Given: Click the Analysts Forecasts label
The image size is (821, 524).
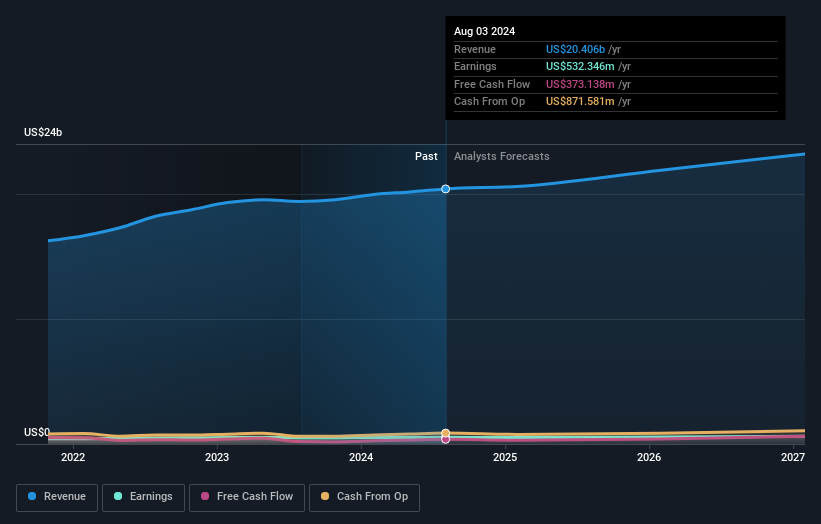Looking at the screenshot, I should (502, 156).
